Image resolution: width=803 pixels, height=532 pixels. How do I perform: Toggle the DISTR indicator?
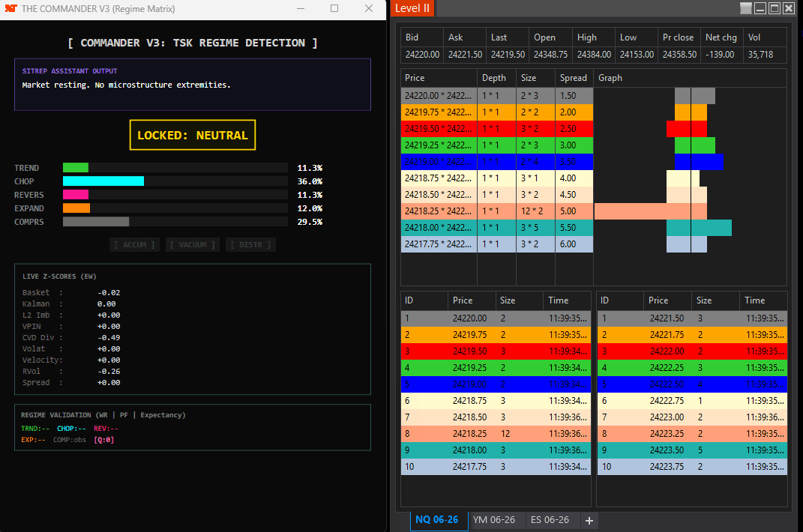pos(250,245)
